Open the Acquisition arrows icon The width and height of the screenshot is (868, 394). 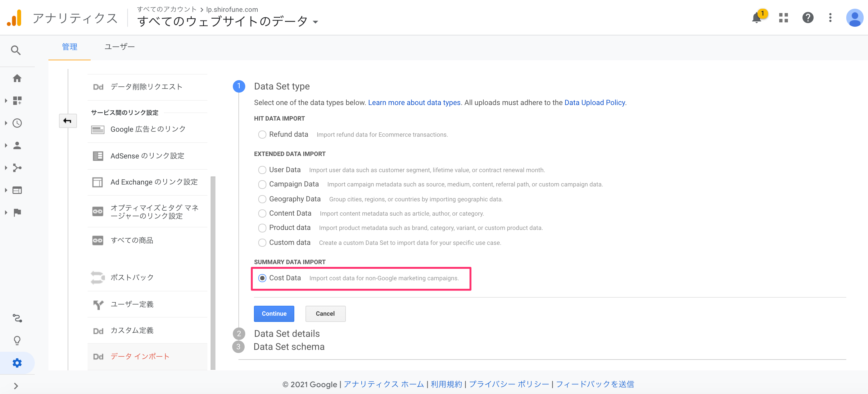pyautogui.click(x=17, y=168)
